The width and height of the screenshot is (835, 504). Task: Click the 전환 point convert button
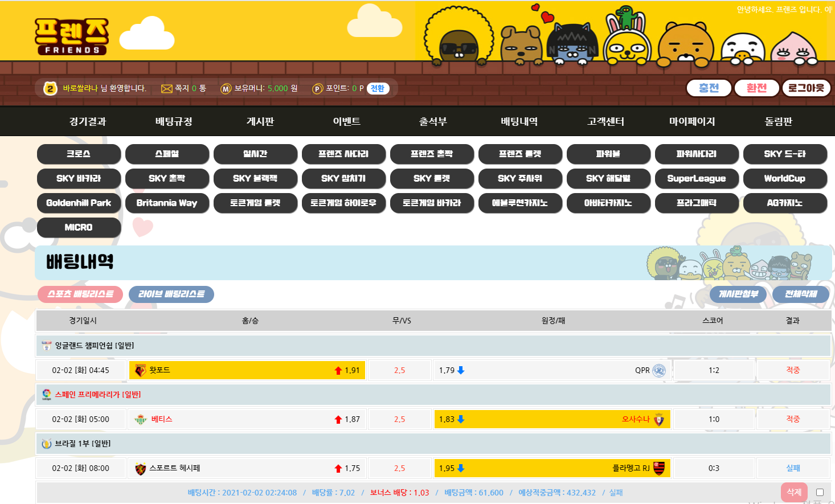tap(378, 89)
